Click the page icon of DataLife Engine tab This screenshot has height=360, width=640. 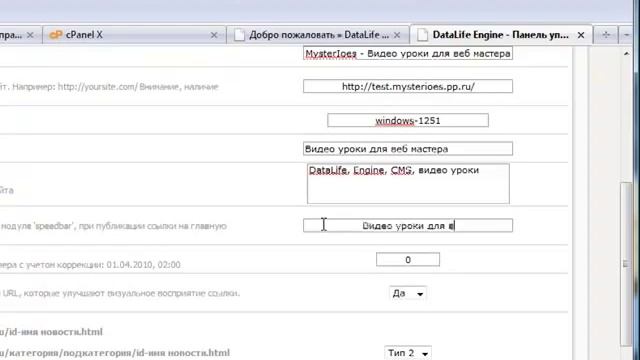coord(423,35)
